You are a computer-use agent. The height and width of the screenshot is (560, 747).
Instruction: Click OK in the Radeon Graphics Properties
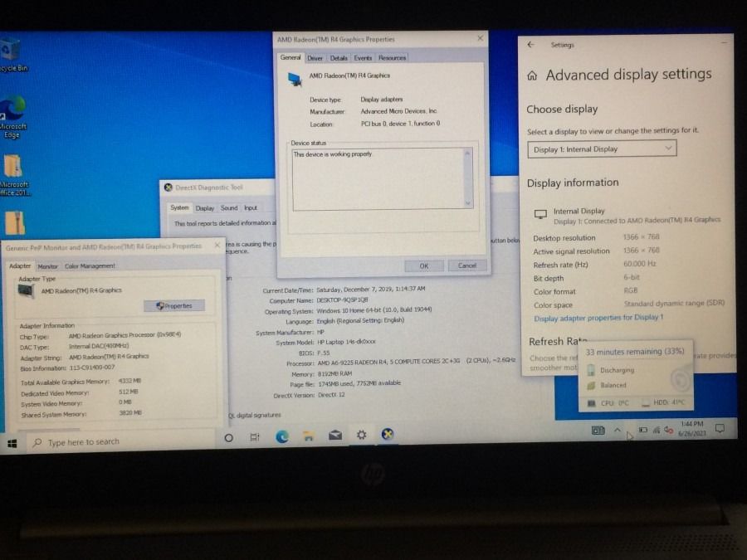423,265
